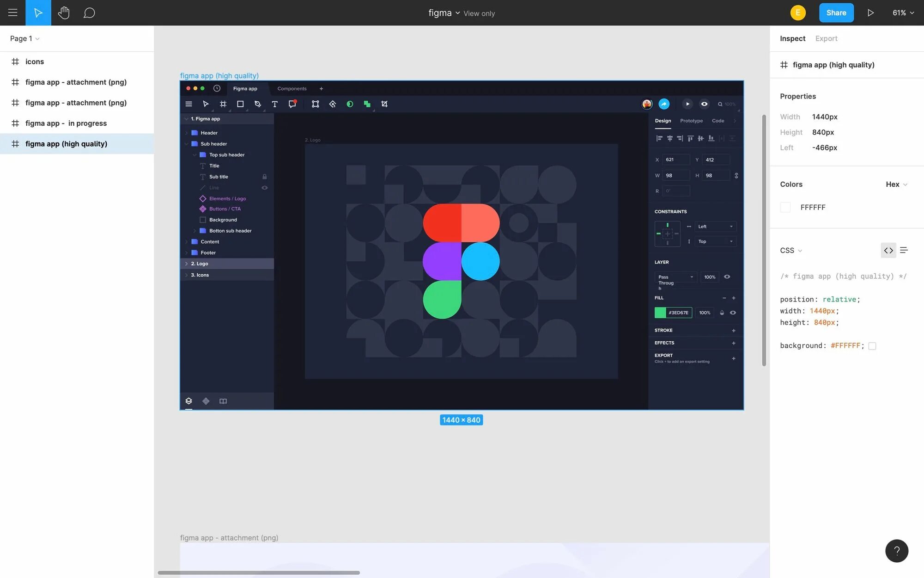Select the Move tool arrow
Viewport: 924px width, 578px height.
pyautogui.click(x=38, y=12)
